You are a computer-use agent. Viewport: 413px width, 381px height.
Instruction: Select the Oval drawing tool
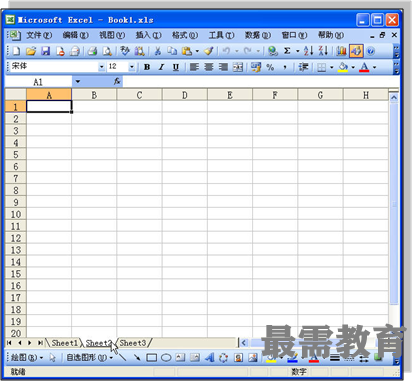(166, 358)
